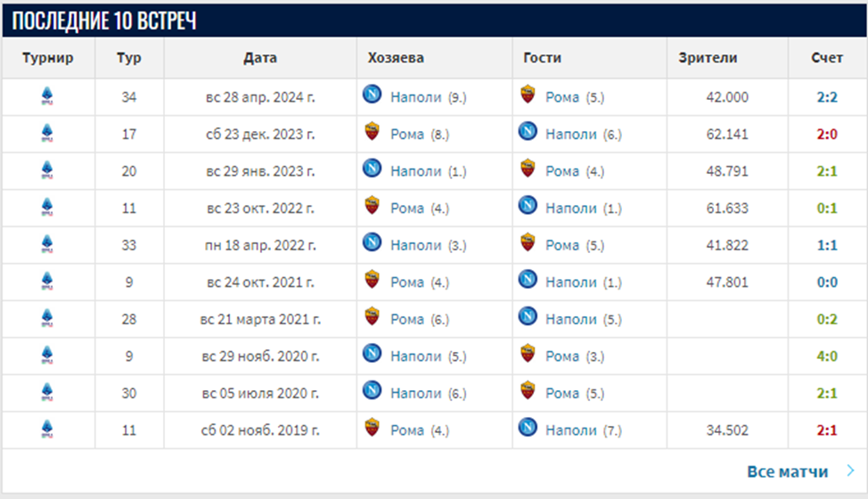Open the 2:2 score from 28 Apr 2024
This screenshot has width=868, height=499.
(827, 97)
